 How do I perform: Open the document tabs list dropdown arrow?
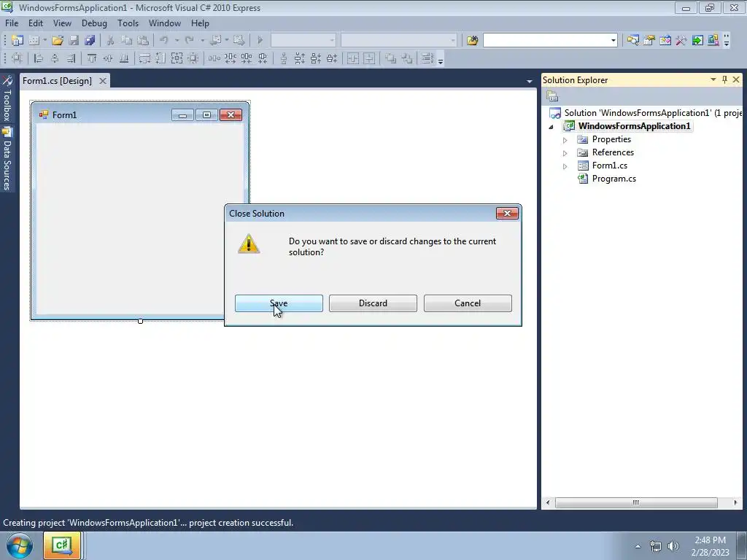coord(530,82)
